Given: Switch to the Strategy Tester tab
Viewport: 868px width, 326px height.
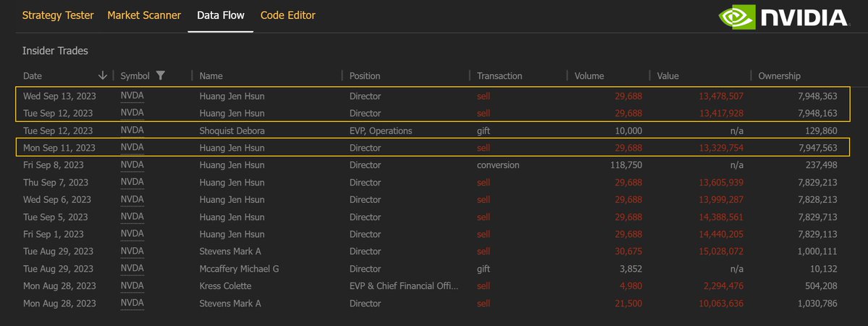Looking at the screenshot, I should tap(58, 15).
